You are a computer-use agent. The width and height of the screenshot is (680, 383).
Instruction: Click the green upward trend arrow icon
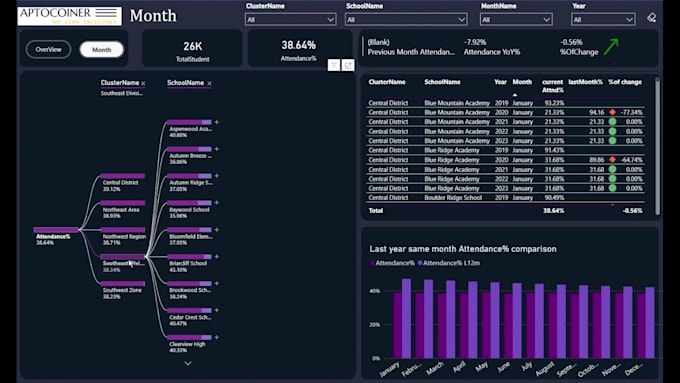(611, 47)
